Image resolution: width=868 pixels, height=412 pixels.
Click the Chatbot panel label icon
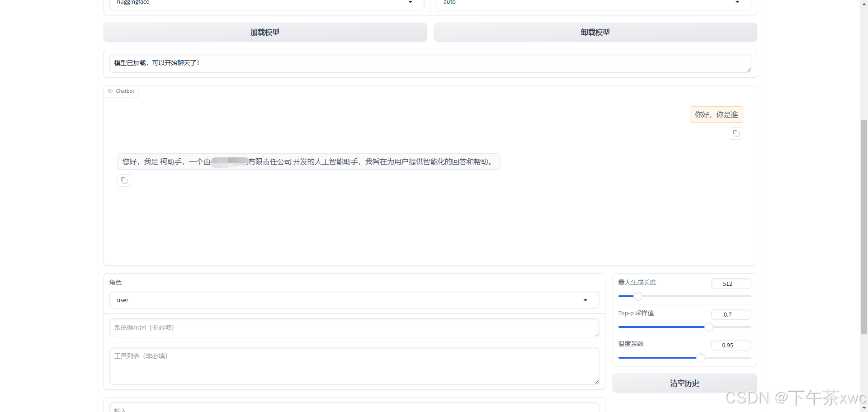point(110,90)
